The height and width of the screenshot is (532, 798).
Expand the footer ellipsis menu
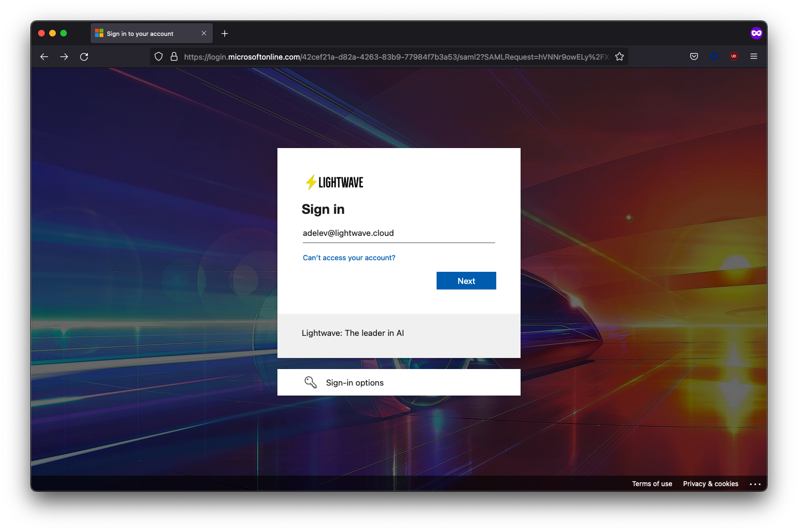coord(755,484)
